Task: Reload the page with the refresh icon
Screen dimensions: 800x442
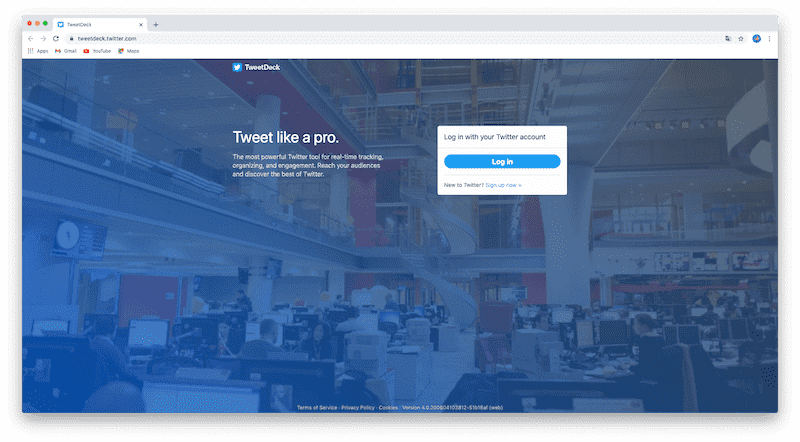Action: pyautogui.click(x=56, y=38)
